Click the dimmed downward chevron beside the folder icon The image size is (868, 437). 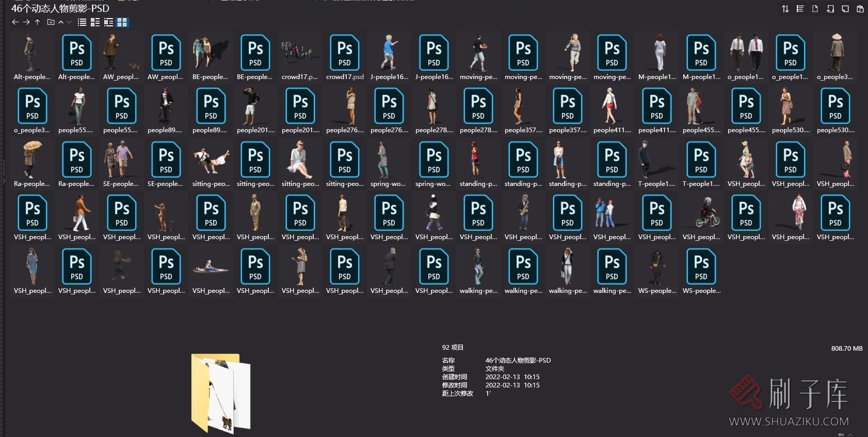coord(69,22)
